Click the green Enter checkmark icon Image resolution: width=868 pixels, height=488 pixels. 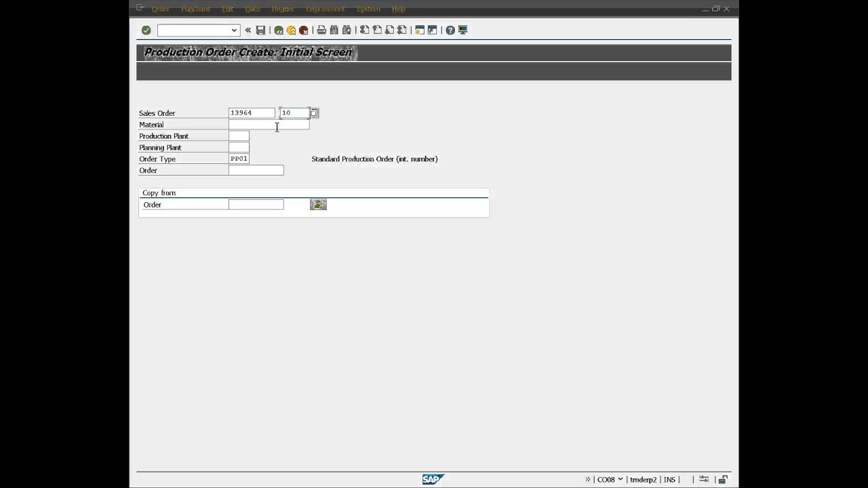click(146, 30)
